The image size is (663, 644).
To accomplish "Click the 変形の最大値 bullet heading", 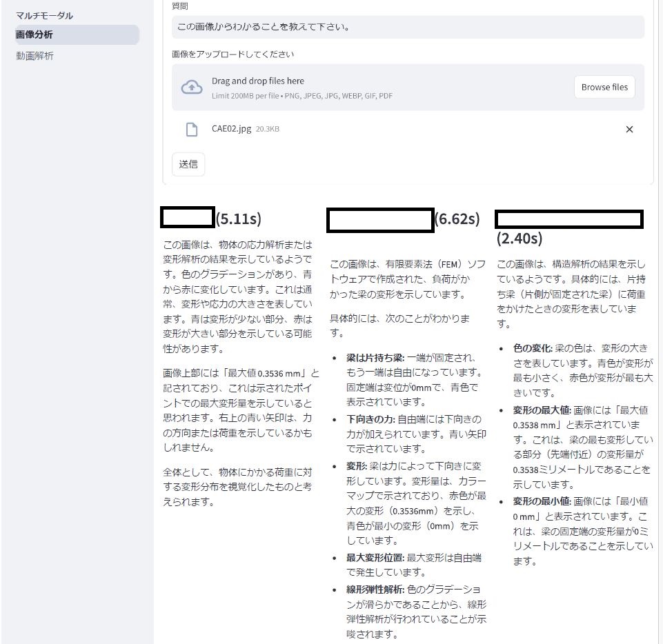I will coord(542,410).
